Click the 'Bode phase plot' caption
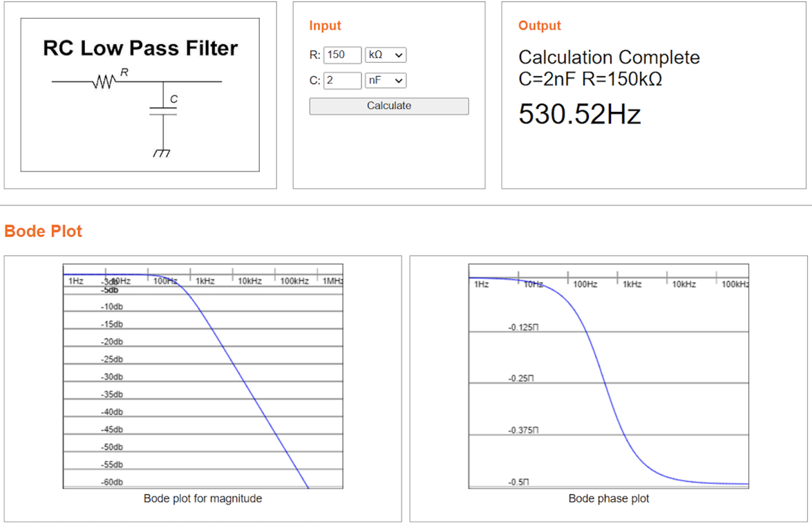Image resolution: width=812 pixels, height=526 pixels. click(608, 498)
